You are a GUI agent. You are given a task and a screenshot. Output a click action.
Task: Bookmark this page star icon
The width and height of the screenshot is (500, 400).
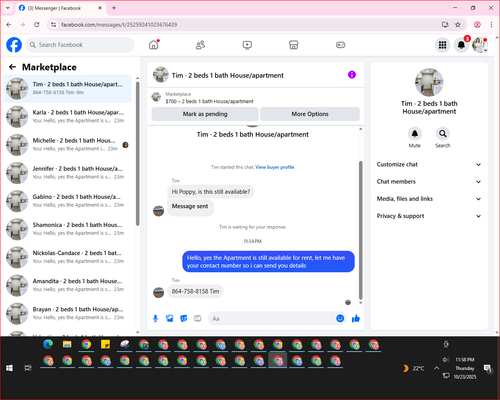(x=458, y=24)
